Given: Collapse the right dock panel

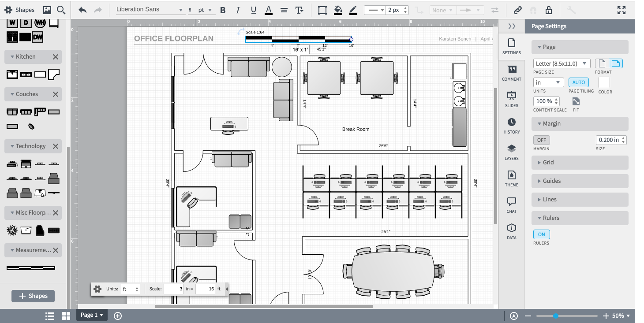Looking at the screenshot, I should tap(512, 26).
